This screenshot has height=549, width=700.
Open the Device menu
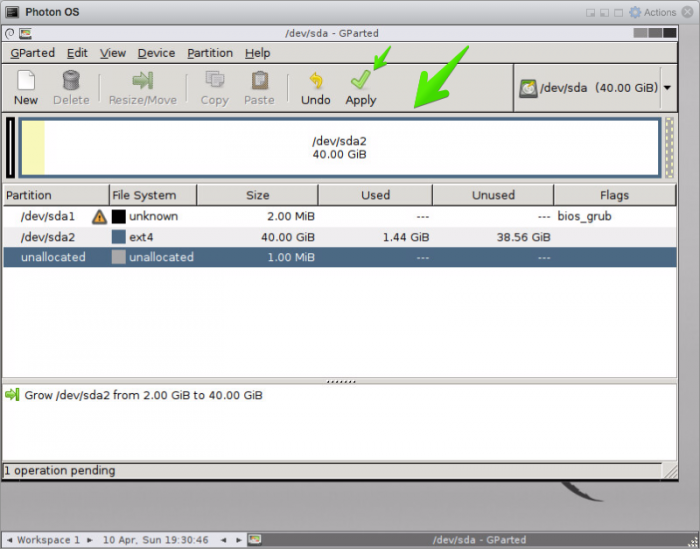click(x=156, y=53)
